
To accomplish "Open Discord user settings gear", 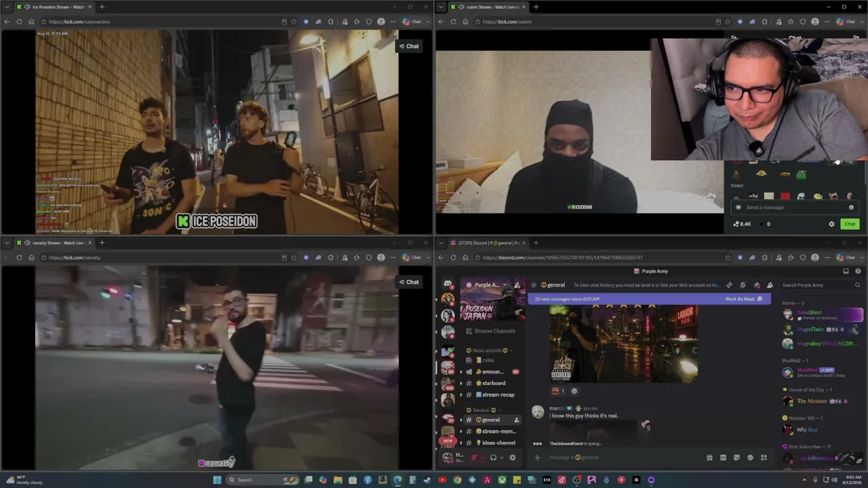I will [x=512, y=457].
